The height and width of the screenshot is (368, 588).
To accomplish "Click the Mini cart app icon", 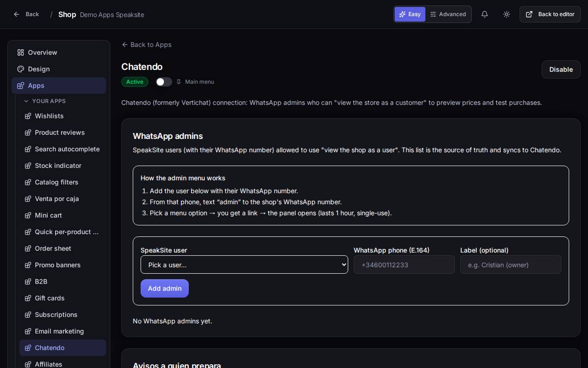I will coord(28,215).
